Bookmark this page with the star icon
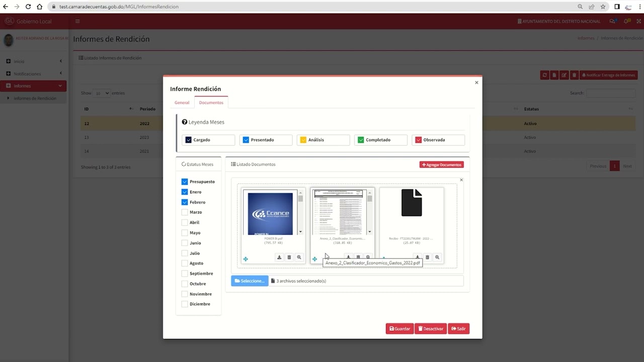 [x=603, y=7]
